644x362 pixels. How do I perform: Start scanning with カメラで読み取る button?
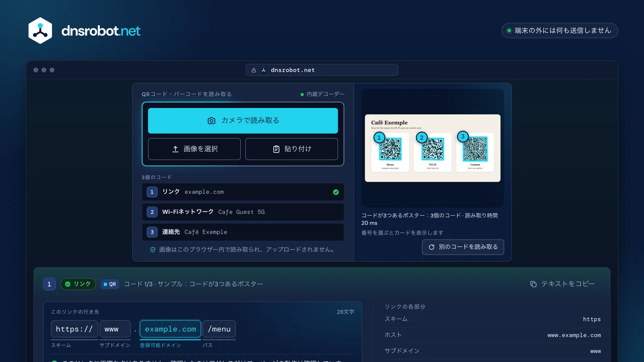tap(243, 121)
